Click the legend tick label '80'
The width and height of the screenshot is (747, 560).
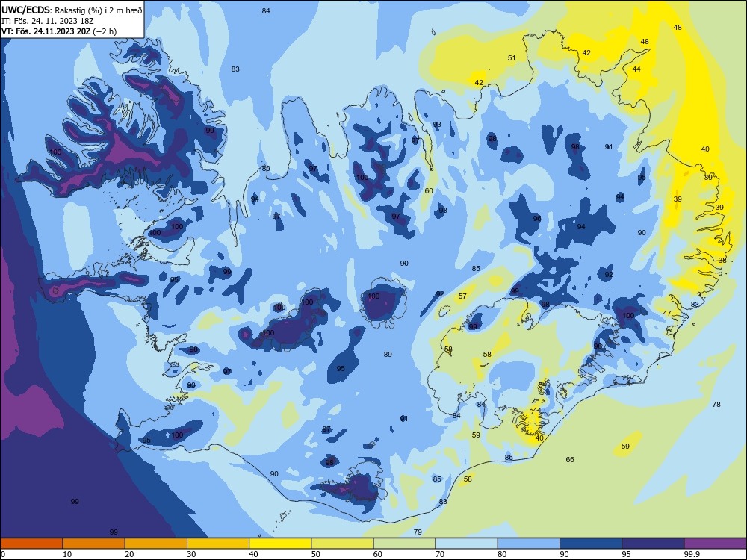coord(502,554)
